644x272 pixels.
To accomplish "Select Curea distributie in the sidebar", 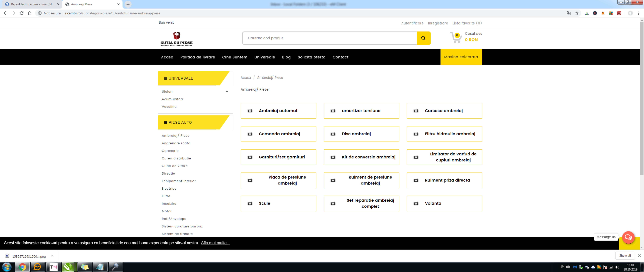I will (176, 158).
